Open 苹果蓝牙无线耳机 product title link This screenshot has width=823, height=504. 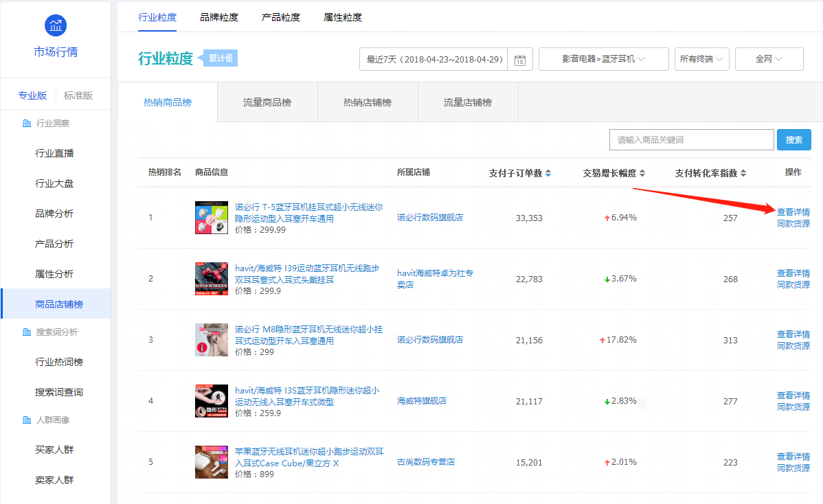point(309,457)
